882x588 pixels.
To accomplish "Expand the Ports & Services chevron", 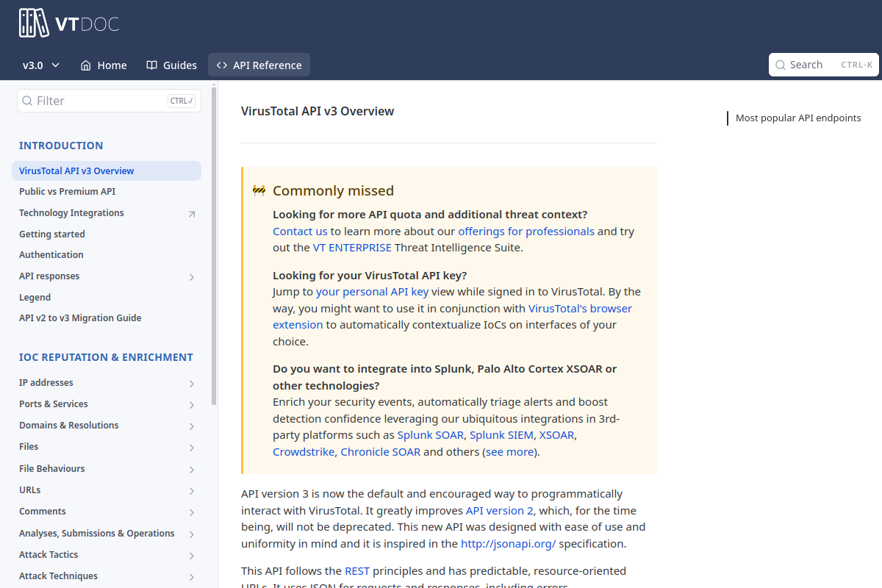I will tap(192, 405).
